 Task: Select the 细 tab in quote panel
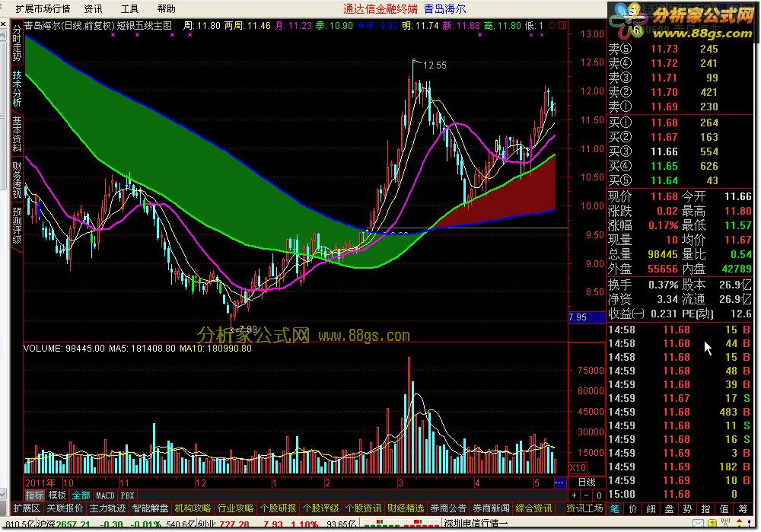pos(651,508)
